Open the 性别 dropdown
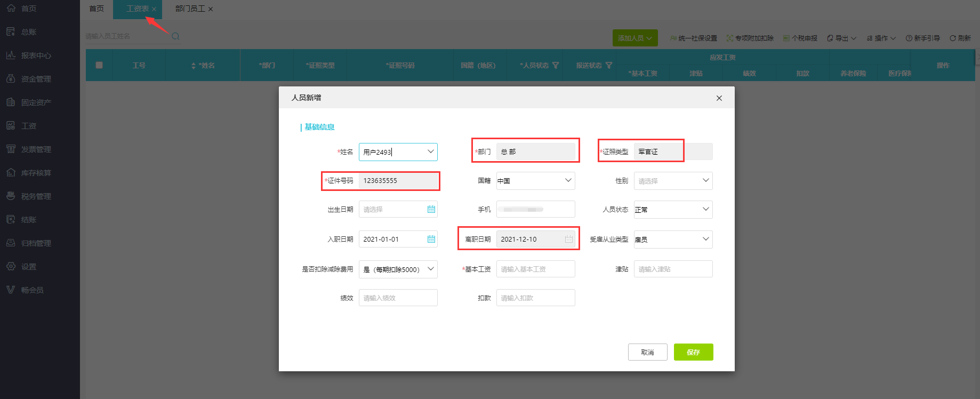Viewport: 980px width, 399px height. point(705,181)
